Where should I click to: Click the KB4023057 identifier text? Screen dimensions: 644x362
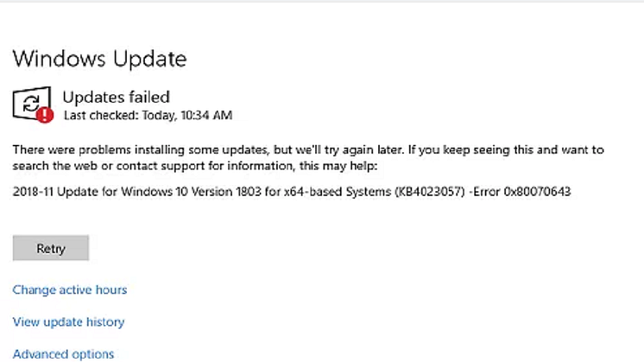point(430,192)
